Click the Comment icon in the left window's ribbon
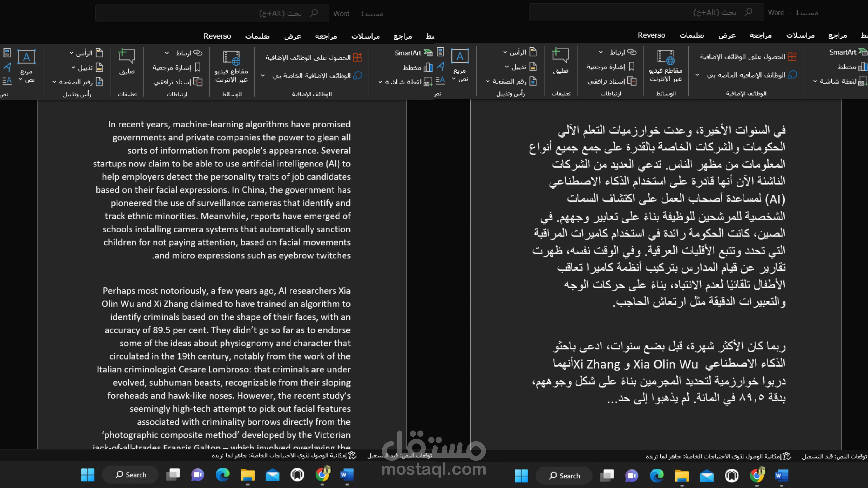This screenshot has height=488, width=868. (126, 56)
